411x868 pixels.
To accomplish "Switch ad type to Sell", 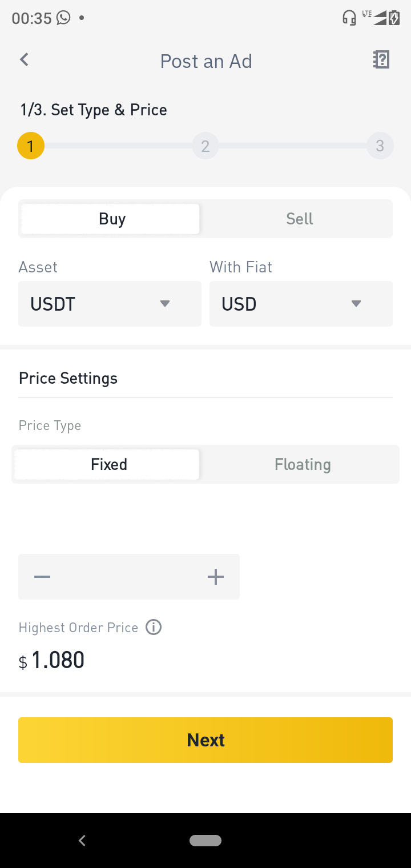I will 300,219.
